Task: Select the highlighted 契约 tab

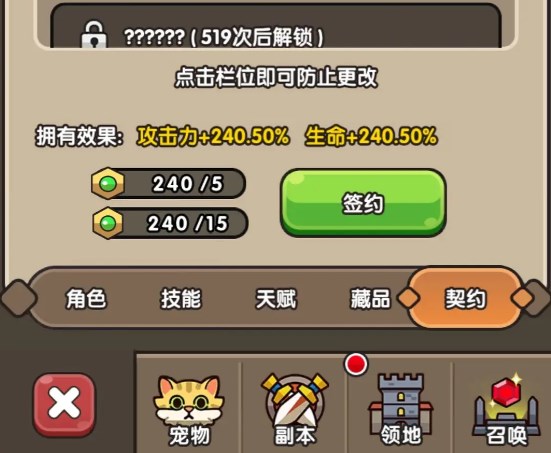Action: pos(465,298)
